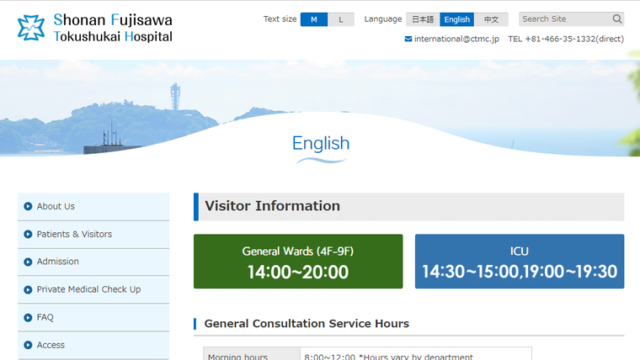Click the international@ctmc.jp email link
This screenshot has width=640, height=360.
click(x=456, y=39)
